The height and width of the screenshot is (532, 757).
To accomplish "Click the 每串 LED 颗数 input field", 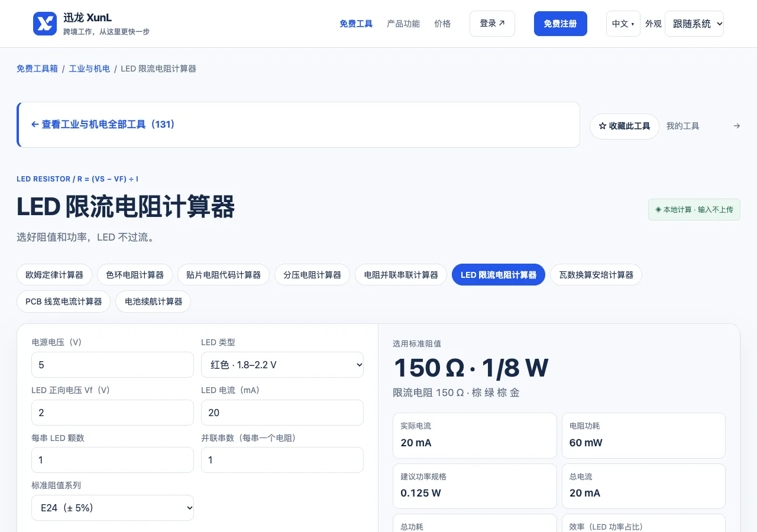I will tap(112, 460).
